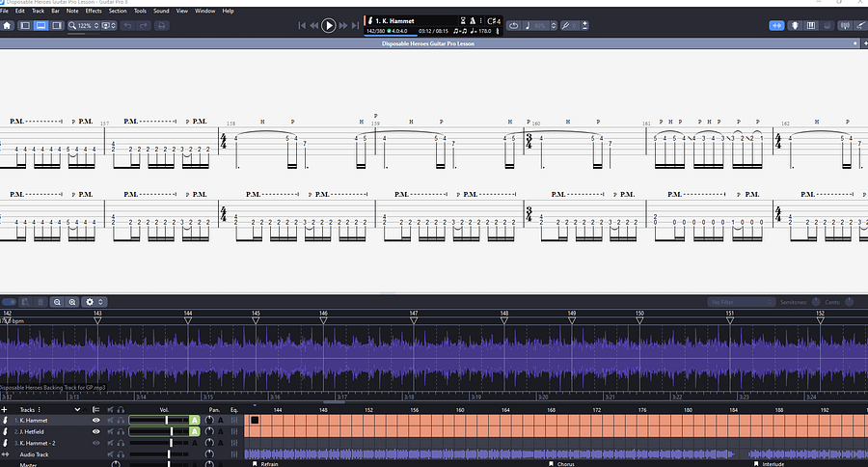The image size is (868, 467).
Task: Toggle the right inspector panel
Action: [57, 25]
